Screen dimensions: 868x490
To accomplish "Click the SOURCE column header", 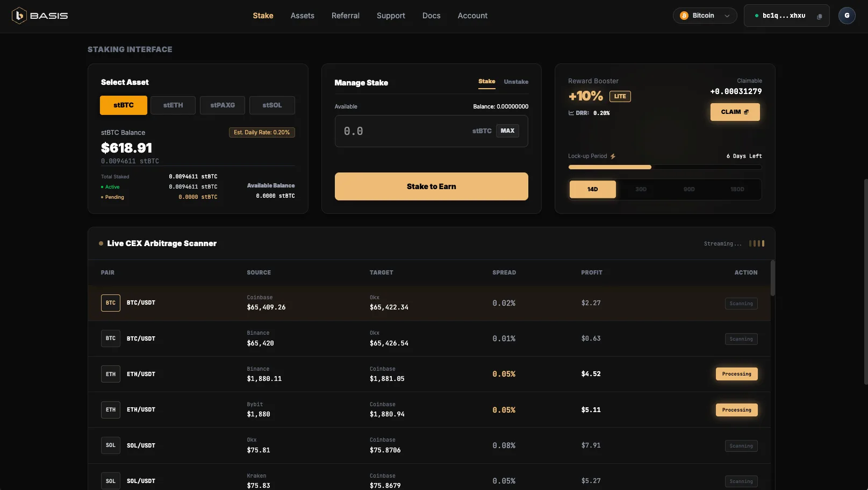I will (x=259, y=272).
